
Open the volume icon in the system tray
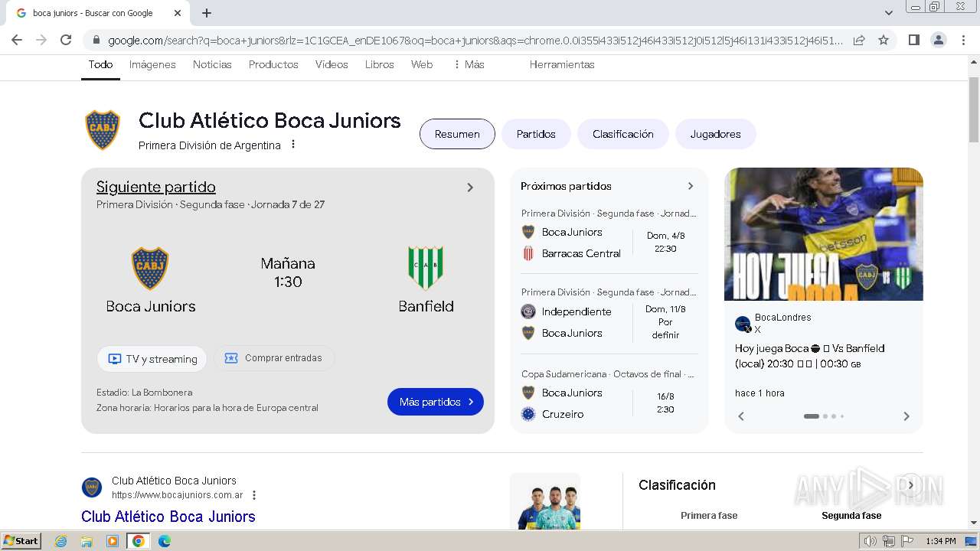pos(871,541)
